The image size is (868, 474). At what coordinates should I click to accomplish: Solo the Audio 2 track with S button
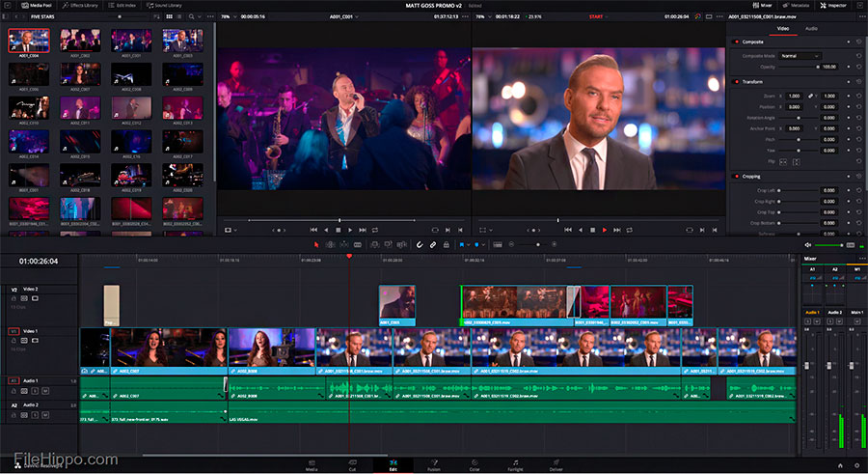pos(35,415)
